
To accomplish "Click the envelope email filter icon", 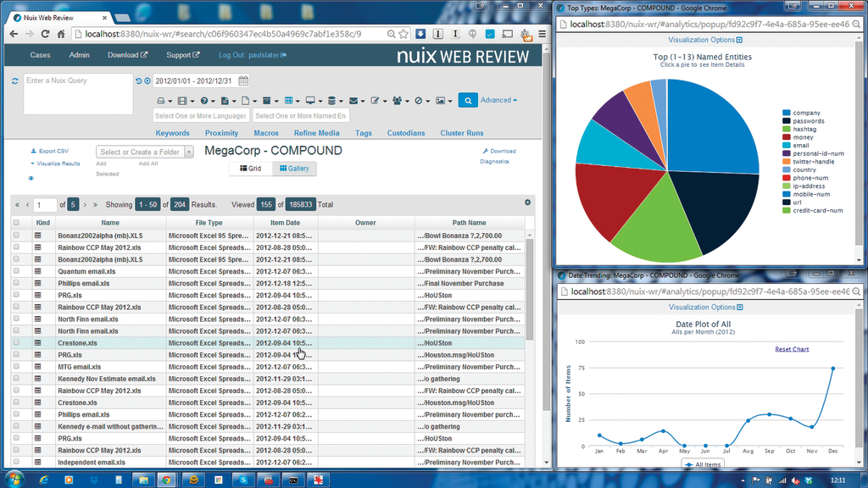I will click(353, 101).
